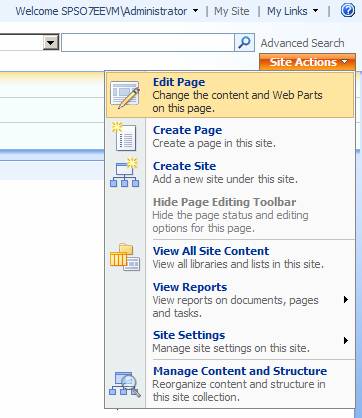Choose View All Site Content entry
The width and height of the screenshot is (362, 418).
(230, 257)
